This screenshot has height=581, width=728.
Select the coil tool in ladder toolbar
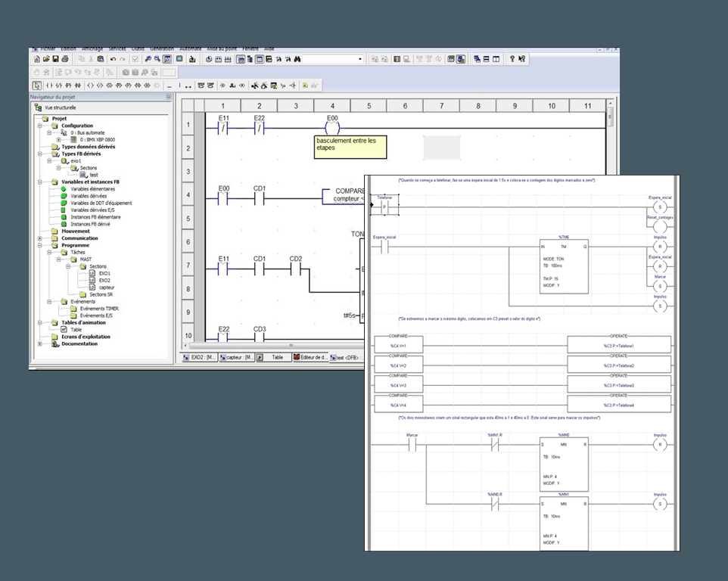coord(90,85)
